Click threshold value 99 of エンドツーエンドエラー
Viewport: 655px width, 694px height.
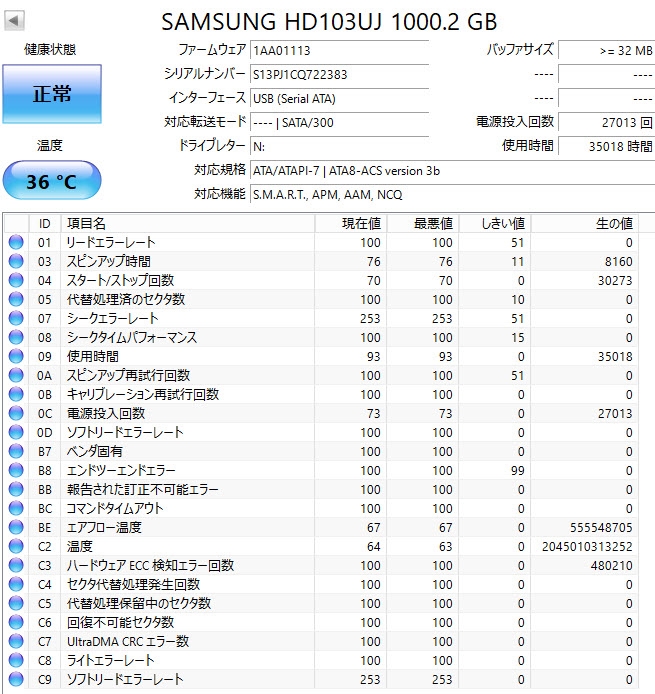(518, 470)
